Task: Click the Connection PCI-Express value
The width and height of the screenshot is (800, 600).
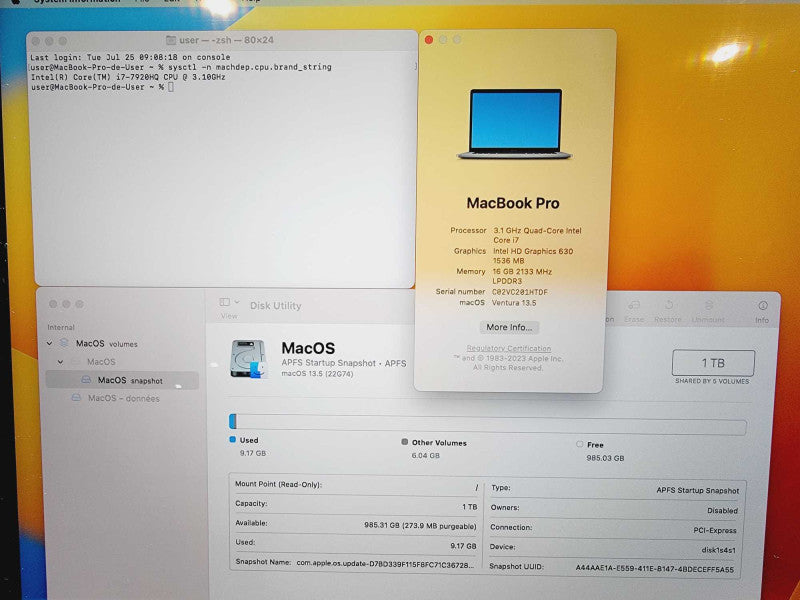Action: 715,531
